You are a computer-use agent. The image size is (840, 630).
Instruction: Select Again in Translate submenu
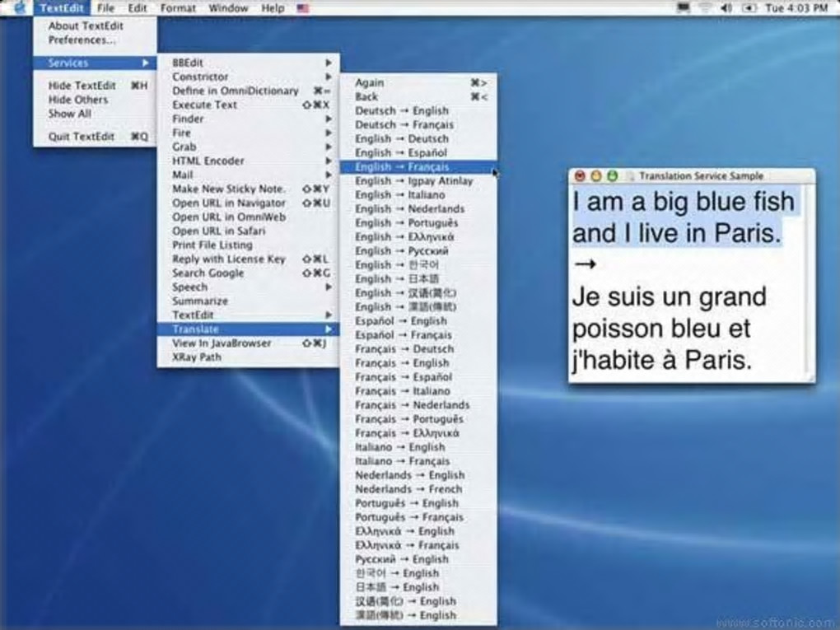pyautogui.click(x=418, y=82)
